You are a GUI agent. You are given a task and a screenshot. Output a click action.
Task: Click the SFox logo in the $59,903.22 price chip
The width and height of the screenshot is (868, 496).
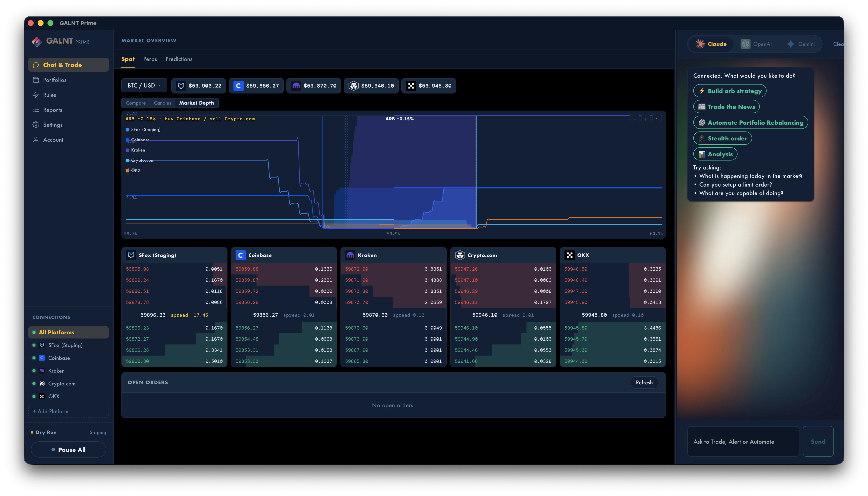tap(181, 86)
